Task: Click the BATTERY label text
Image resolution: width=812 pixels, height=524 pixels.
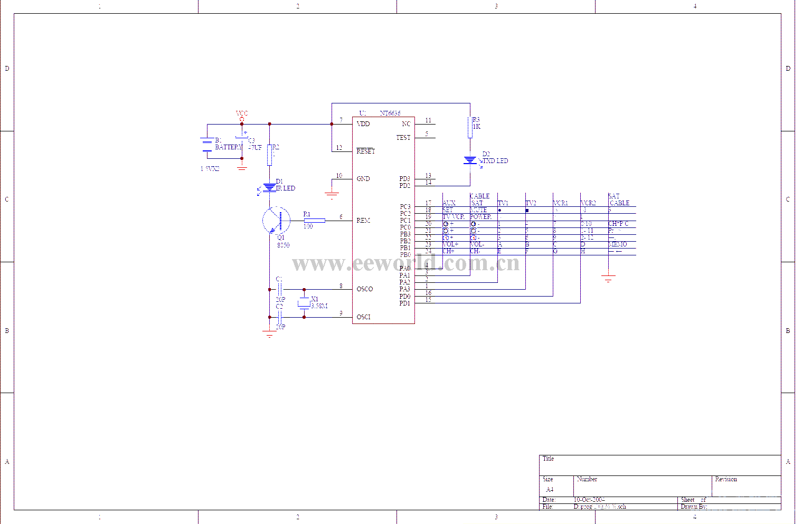Action: pos(228,147)
